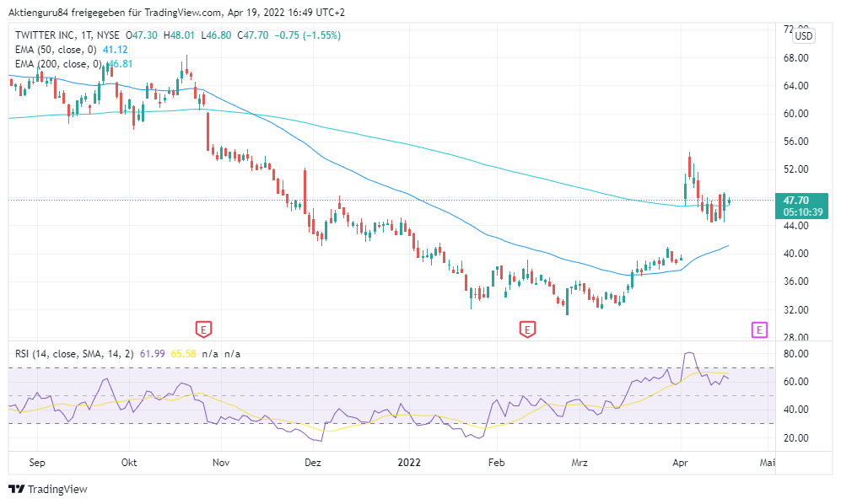Click the Nov label on the time axis
Screen dimensions: 841x504
221,462
